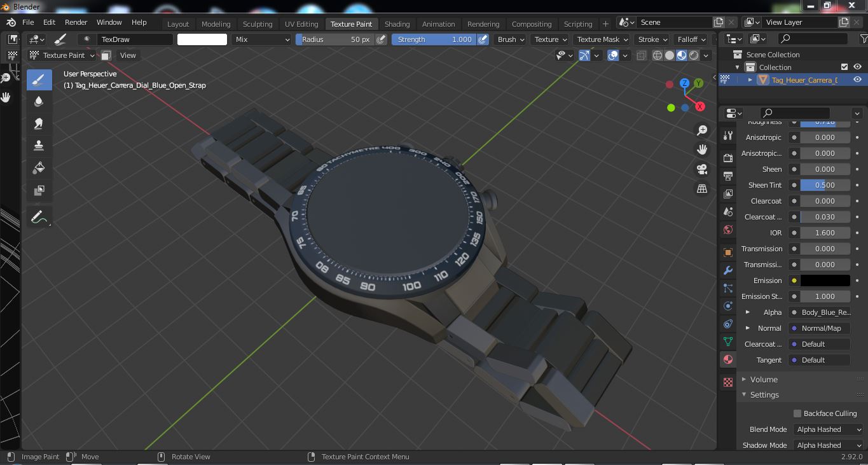
Task: Switch to Rendered viewport shading
Action: pos(694,55)
